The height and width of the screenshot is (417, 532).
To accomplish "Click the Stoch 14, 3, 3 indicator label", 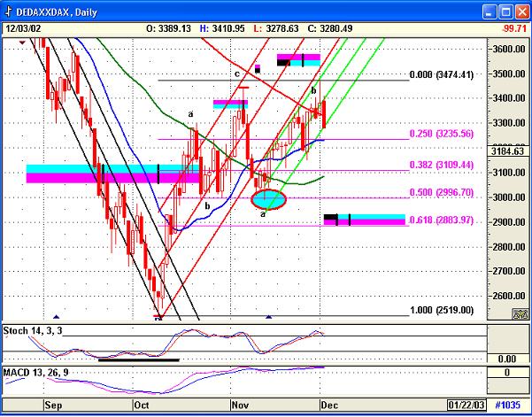I will 33,330.
